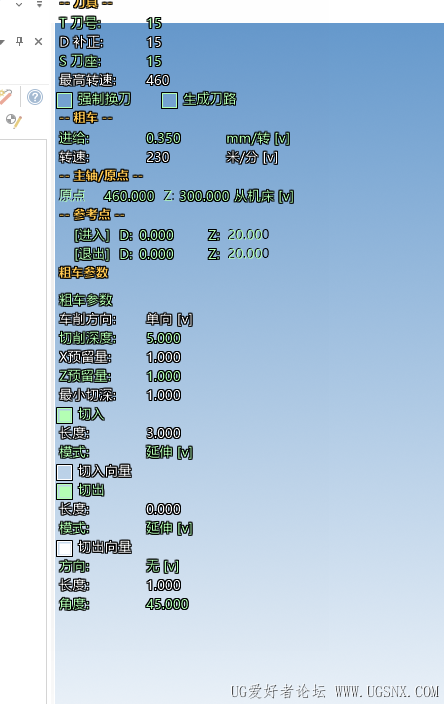This screenshot has width=444, height=704.
Task: Check the 强制换刀 checkbox
Action: point(65,100)
